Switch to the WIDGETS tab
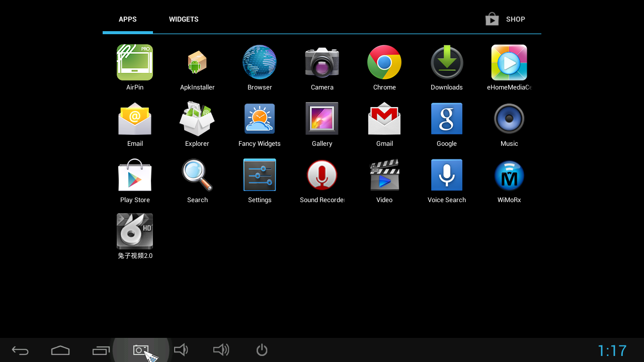The width and height of the screenshot is (644, 362). 184,19
